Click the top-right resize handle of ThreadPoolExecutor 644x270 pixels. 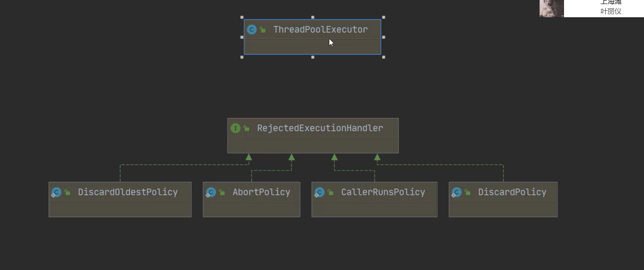[x=384, y=17]
